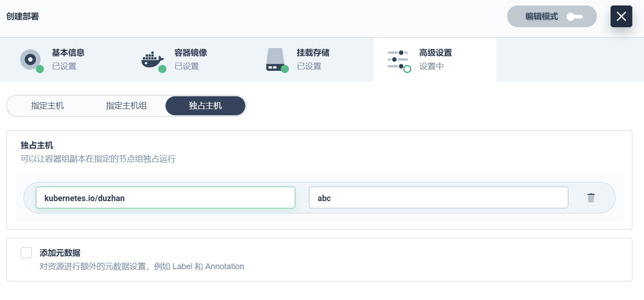644x300 pixels.
Task: Click the value field containing abc
Action: [438, 198]
